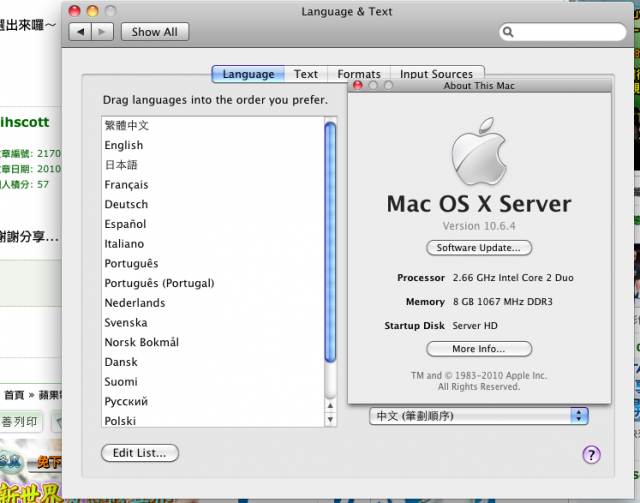
Task: Go forward with the right arrow button
Action: tap(102, 32)
